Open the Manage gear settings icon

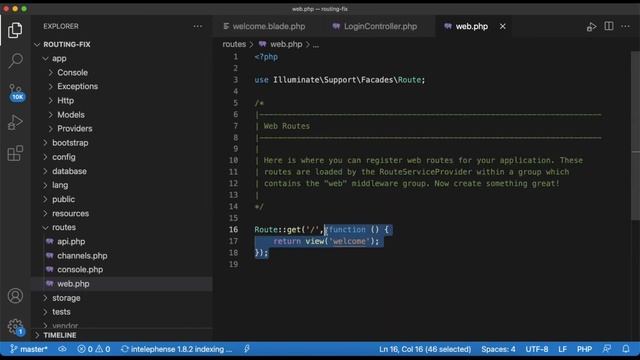(16, 327)
